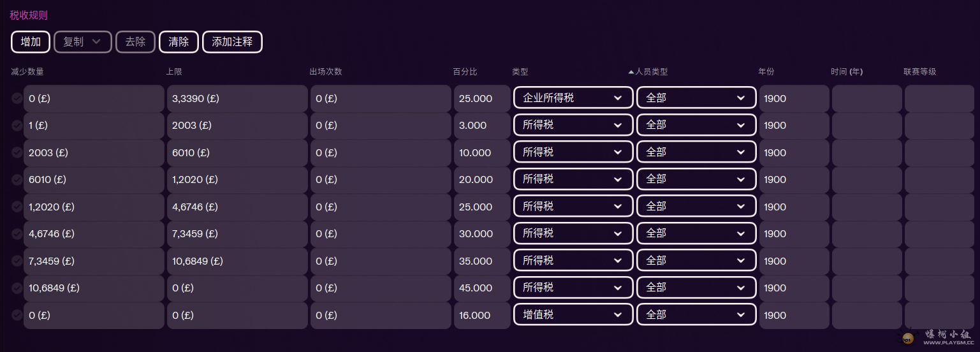This screenshot has width=980, height=352.
Task: Expand the 增值税 type dropdown
Action: coord(573,315)
